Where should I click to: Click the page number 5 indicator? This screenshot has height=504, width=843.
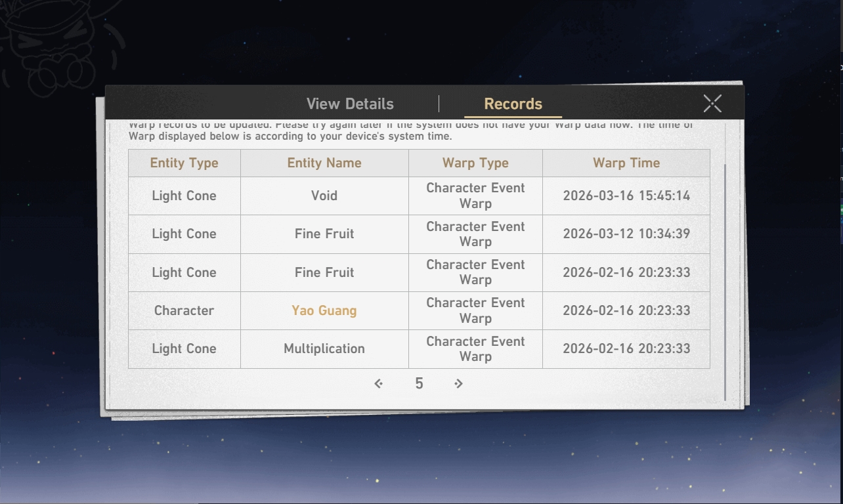click(x=419, y=383)
